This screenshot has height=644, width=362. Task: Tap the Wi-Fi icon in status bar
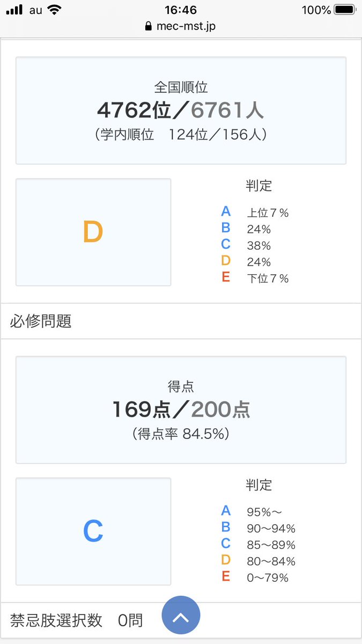pos(54,10)
